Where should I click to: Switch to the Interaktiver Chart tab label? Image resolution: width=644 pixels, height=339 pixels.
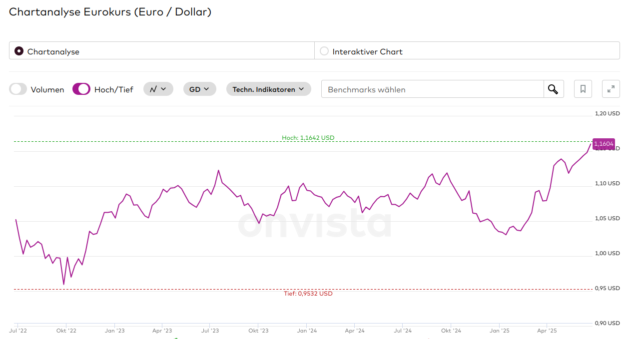point(367,51)
